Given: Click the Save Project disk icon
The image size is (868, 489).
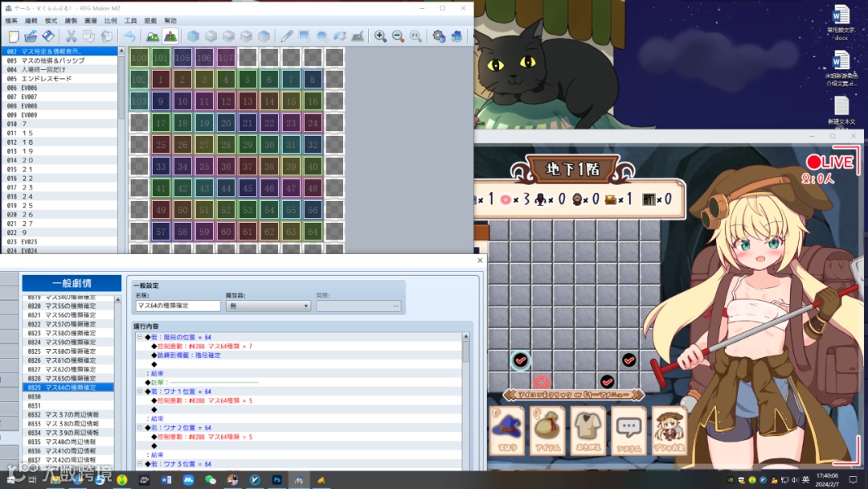Looking at the screenshot, I should 48,36.
